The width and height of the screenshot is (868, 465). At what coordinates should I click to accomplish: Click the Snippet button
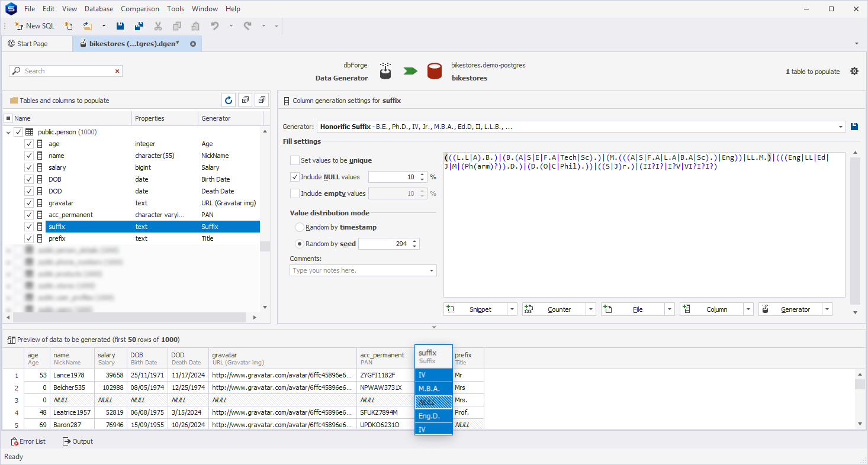point(475,309)
